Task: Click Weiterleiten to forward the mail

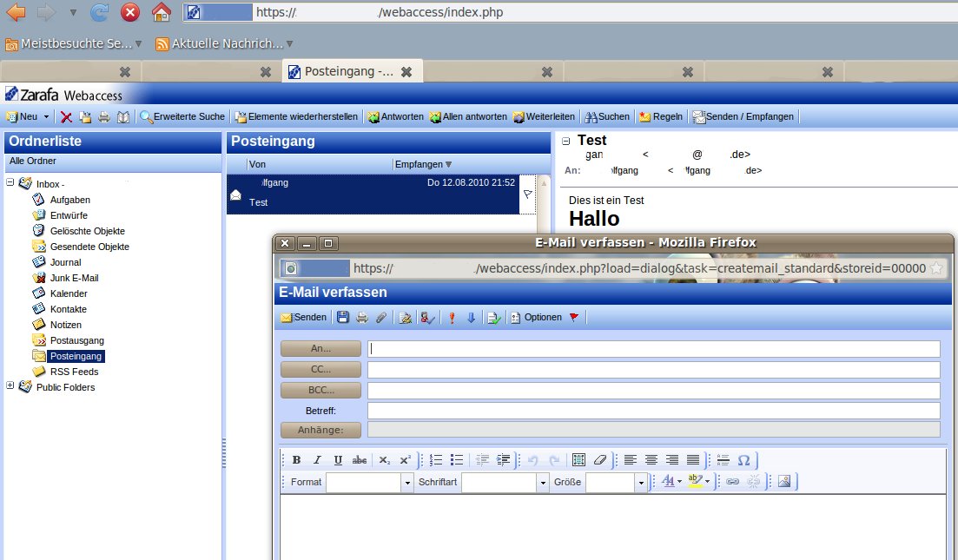Action: coord(544,116)
